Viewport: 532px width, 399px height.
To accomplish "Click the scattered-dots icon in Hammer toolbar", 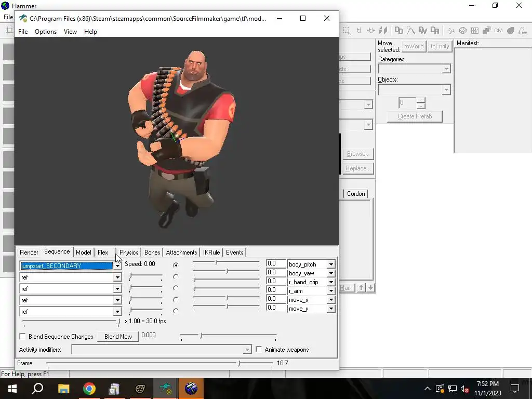I will (x=450, y=31).
